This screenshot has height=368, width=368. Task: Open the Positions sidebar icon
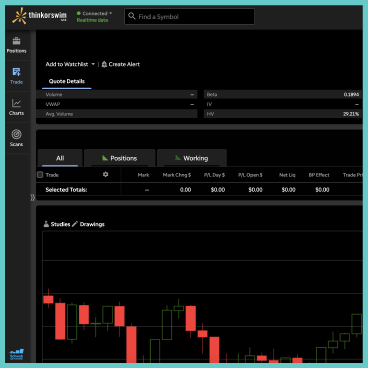16,45
